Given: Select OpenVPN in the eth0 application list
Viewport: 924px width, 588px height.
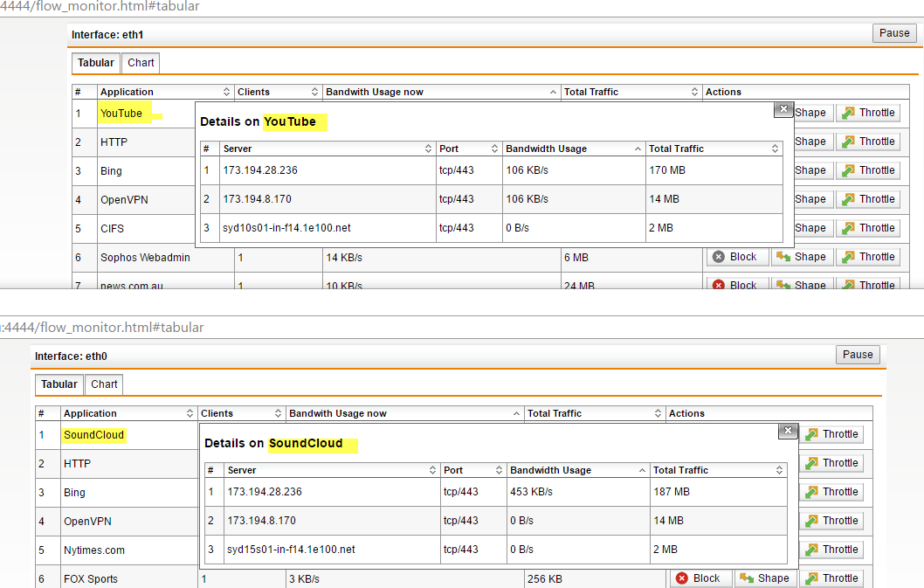Looking at the screenshot, I should 88,522.
